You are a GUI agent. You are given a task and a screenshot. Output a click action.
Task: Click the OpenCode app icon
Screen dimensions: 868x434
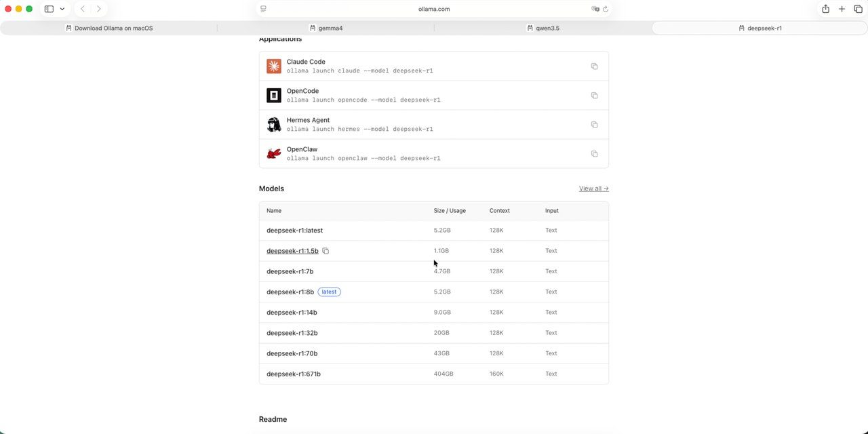pyautogui.click(x=274, y=96)
